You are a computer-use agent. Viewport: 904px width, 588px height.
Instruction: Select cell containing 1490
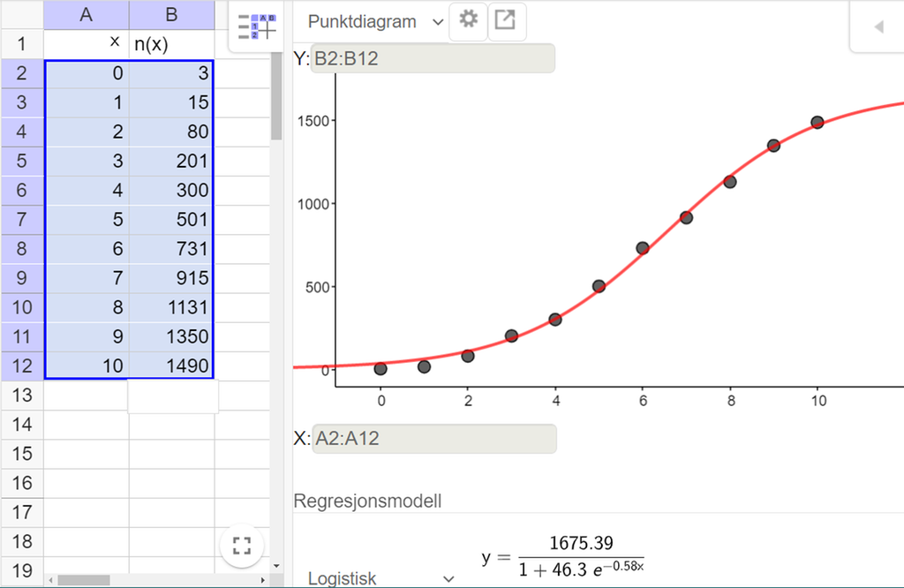pos(171,366)
